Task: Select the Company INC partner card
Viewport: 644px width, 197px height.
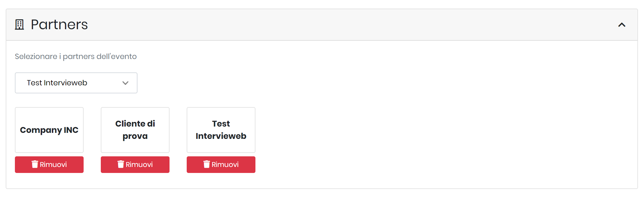Action: click(49, 130)
